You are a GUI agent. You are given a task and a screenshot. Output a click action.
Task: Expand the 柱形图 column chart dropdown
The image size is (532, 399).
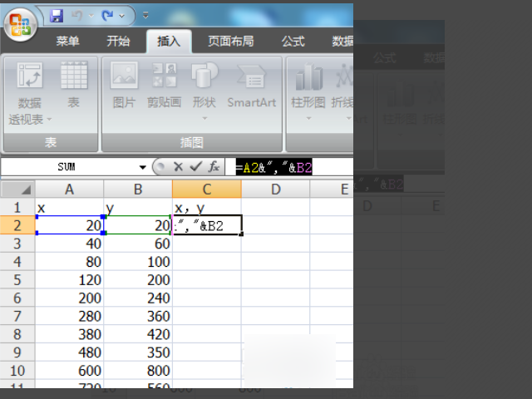(x=308, y=91)
